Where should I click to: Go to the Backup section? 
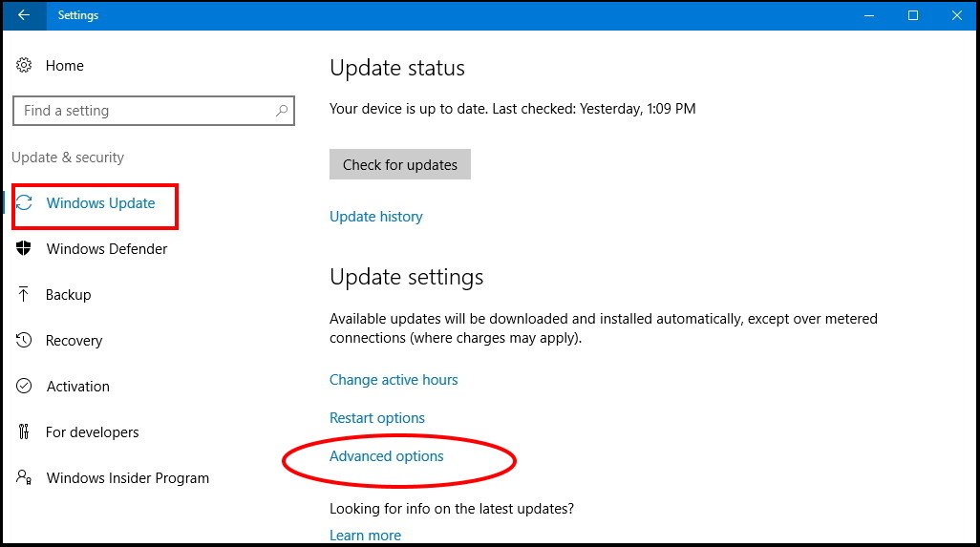(x=68, y=295)
